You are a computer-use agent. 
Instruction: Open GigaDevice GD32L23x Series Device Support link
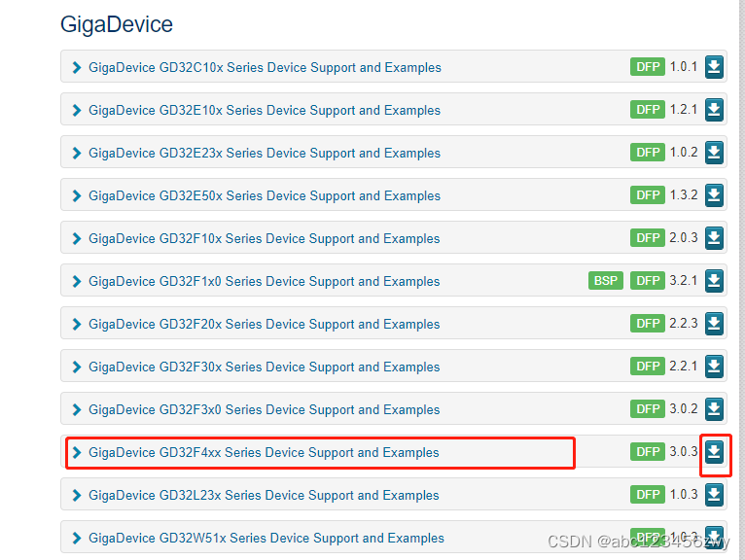click(264, 495)
